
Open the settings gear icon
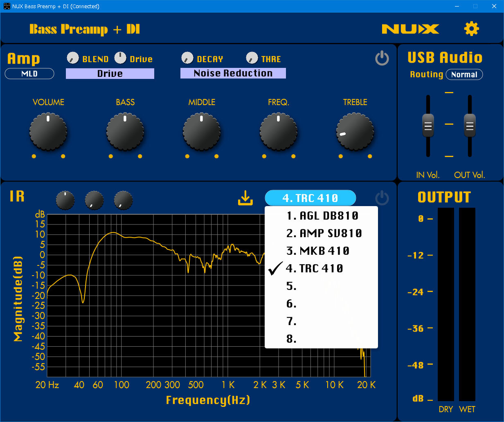coord(471,29)
